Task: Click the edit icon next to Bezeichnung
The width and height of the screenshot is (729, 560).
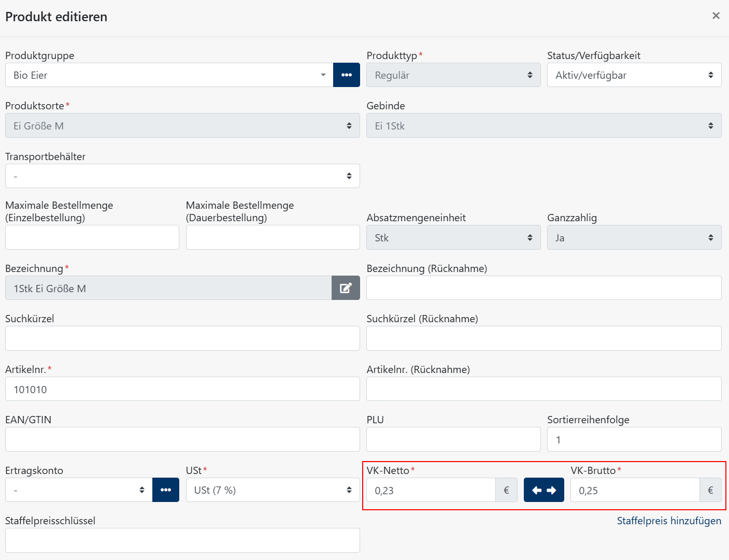Action: click(346, 288)
